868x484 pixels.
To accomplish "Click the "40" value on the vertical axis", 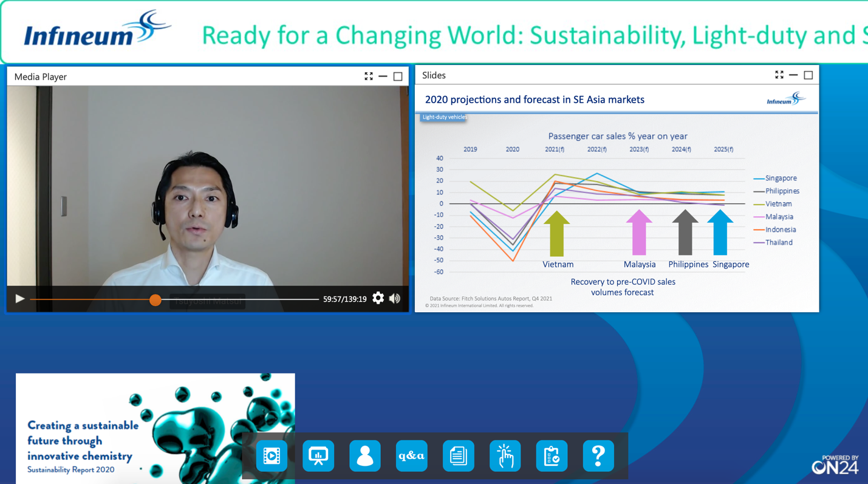I will [440, 158].
